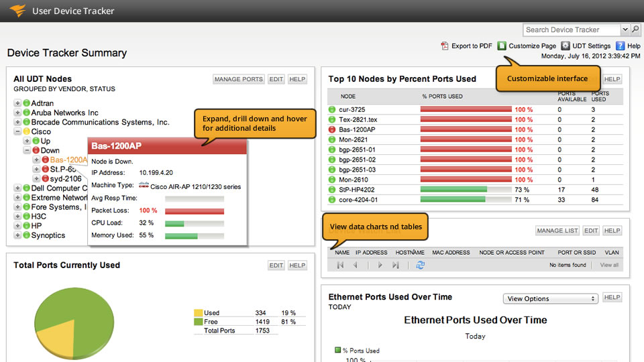
Task: Click Manage List in Device Watch List
Action: point(557,231)
